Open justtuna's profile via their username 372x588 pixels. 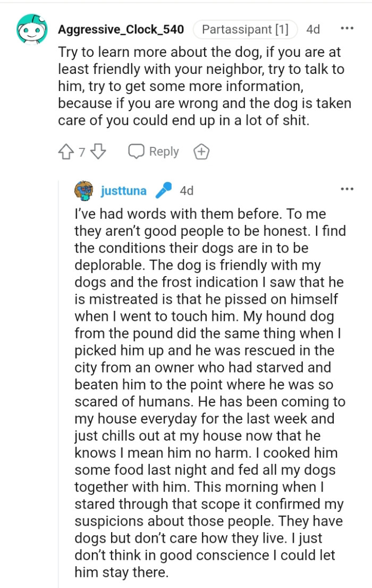click(x=123, y=190)
